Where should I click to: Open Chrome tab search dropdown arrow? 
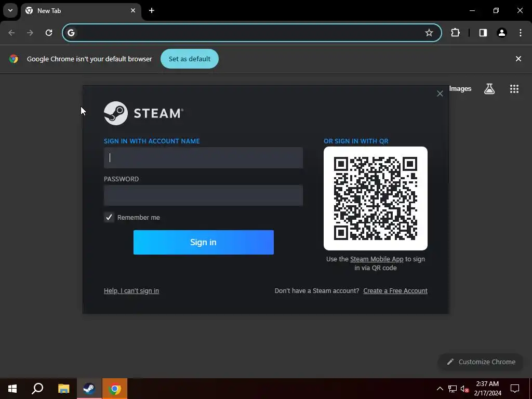10,10
